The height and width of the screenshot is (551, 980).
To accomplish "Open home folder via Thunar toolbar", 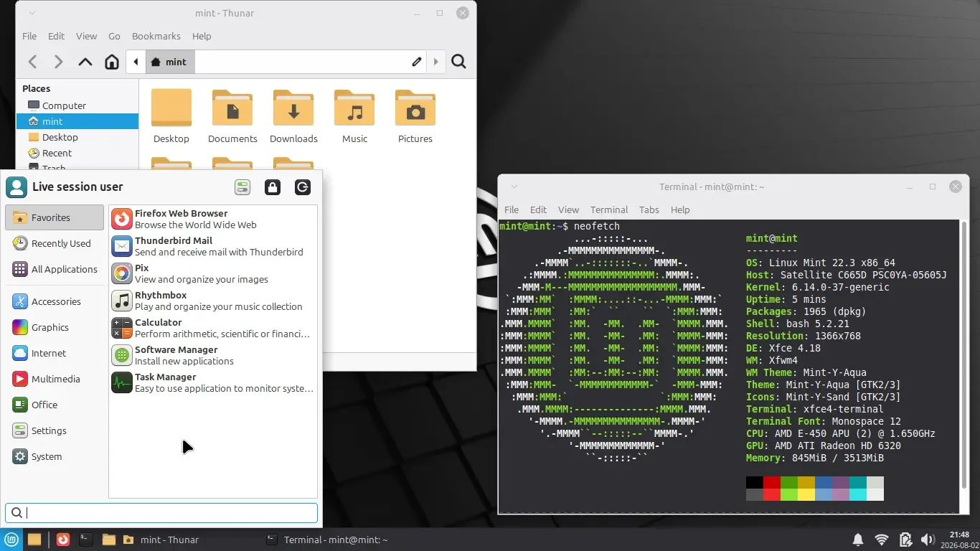I will [111, 62].
